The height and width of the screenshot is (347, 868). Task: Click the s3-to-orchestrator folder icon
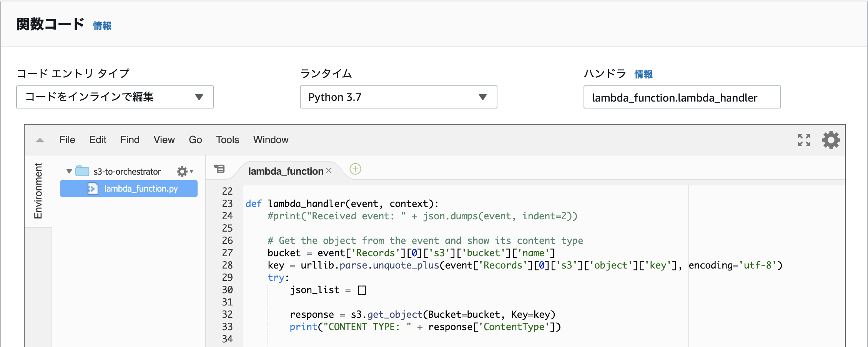point(82,171)
